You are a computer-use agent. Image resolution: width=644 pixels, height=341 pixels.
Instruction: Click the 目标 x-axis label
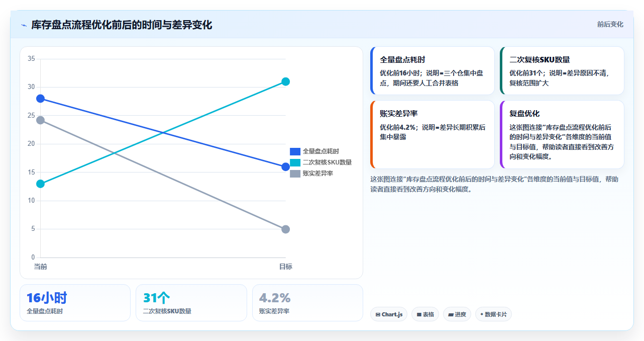pos(286,267)
